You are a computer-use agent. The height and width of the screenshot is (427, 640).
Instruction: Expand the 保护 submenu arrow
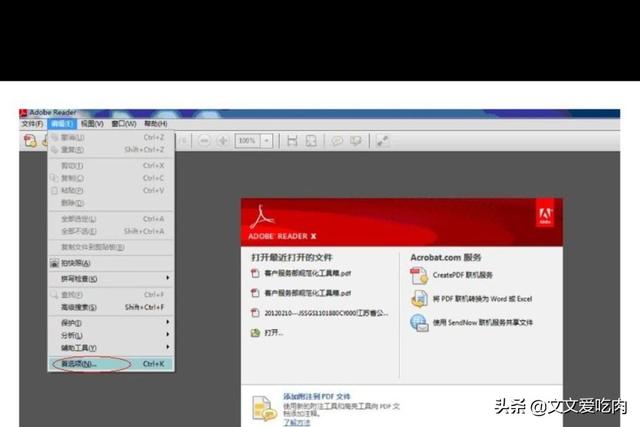(168, 322)
